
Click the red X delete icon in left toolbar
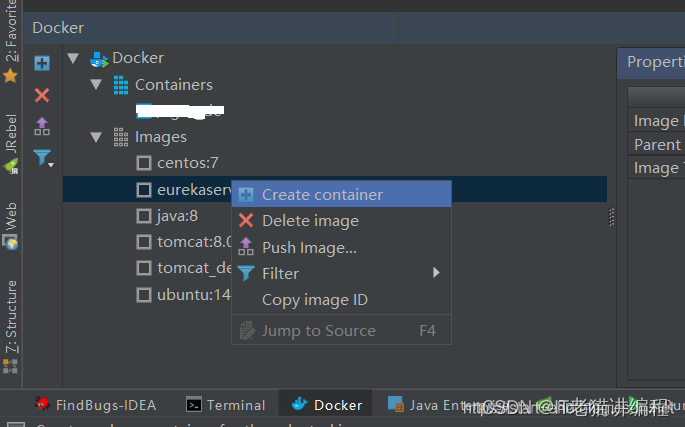coord(42,95)
